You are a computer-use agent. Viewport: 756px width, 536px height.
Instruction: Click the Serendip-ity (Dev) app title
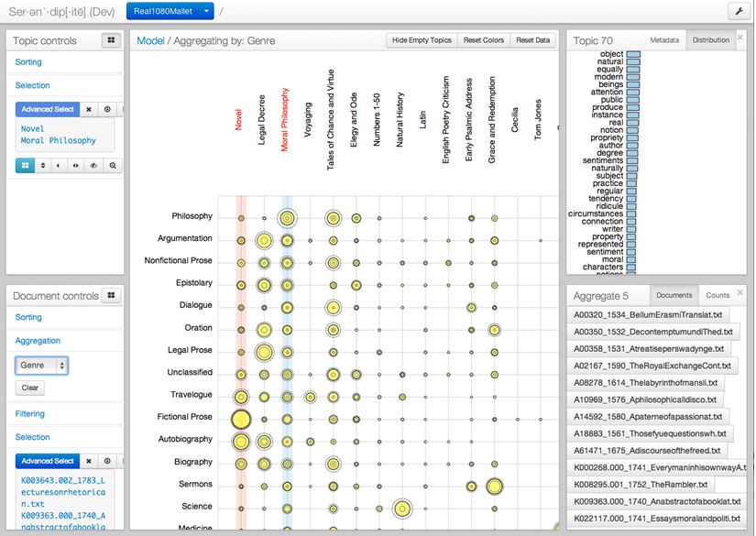tap(61, 12)
